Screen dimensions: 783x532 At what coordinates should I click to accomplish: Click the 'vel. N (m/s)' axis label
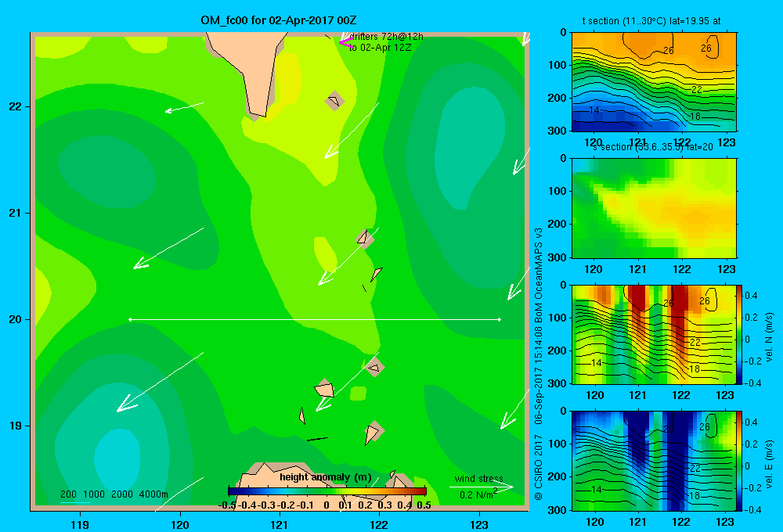click(769, 337)
